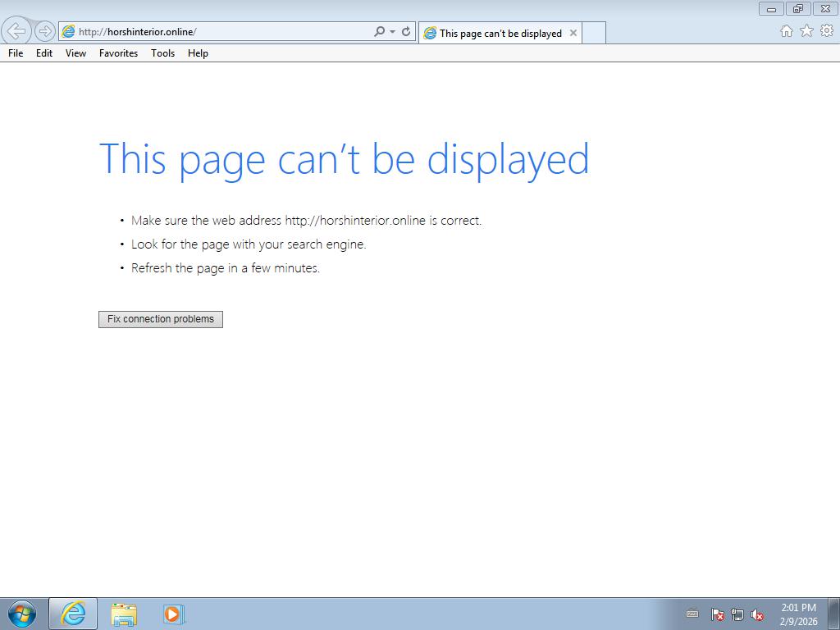Image resolution: width=840 pixels, height=630 pixels.
Task: Open the network status tray icon
Action: coord(737,614)
